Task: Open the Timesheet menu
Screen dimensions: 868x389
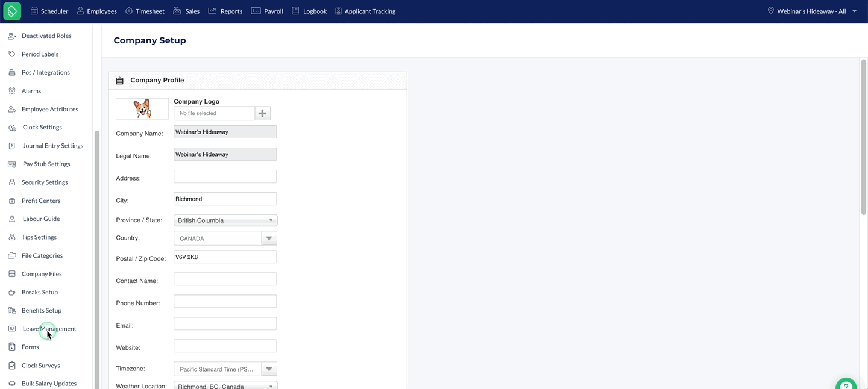Action: click(145, 11)
